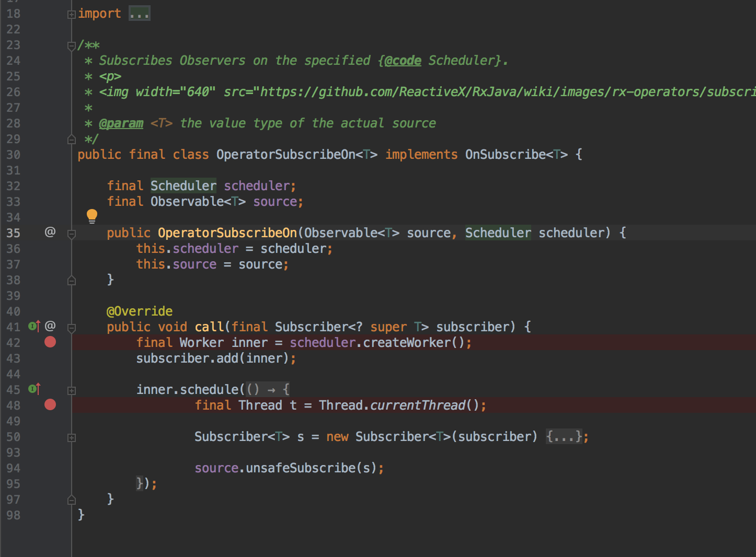Click the @ annotation gutter icon on line 35
The image size is (756, 557).
tap(50, 232)
